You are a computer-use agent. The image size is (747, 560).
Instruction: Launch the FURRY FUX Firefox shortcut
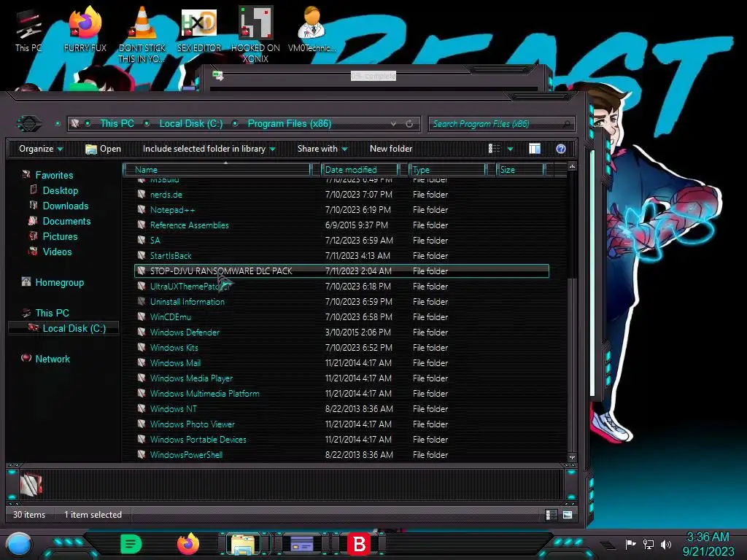click(x=85, y=29)
